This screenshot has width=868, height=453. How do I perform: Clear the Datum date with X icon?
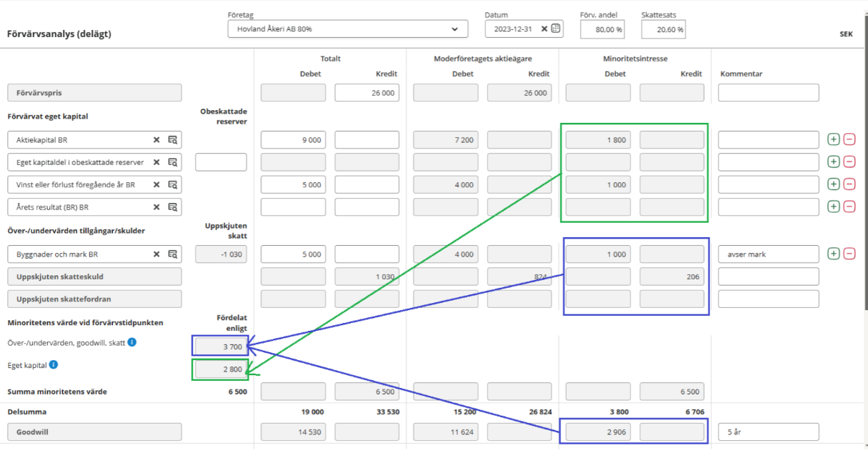point(544,29)
